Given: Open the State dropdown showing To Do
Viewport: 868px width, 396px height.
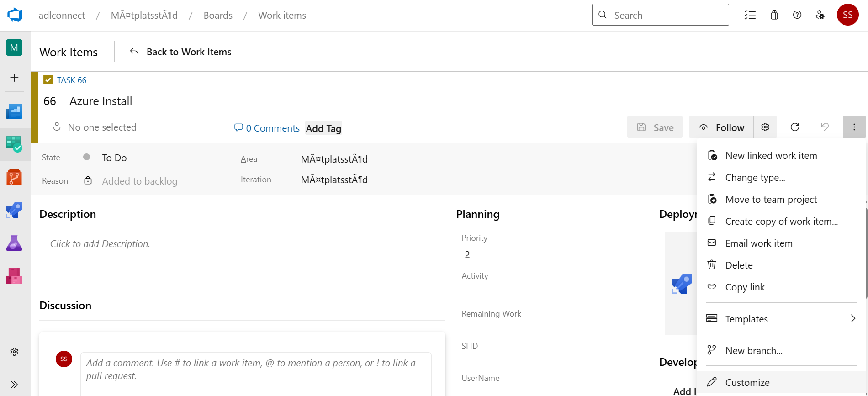Looking at the screenshot, I should click(x=114, y=158).
